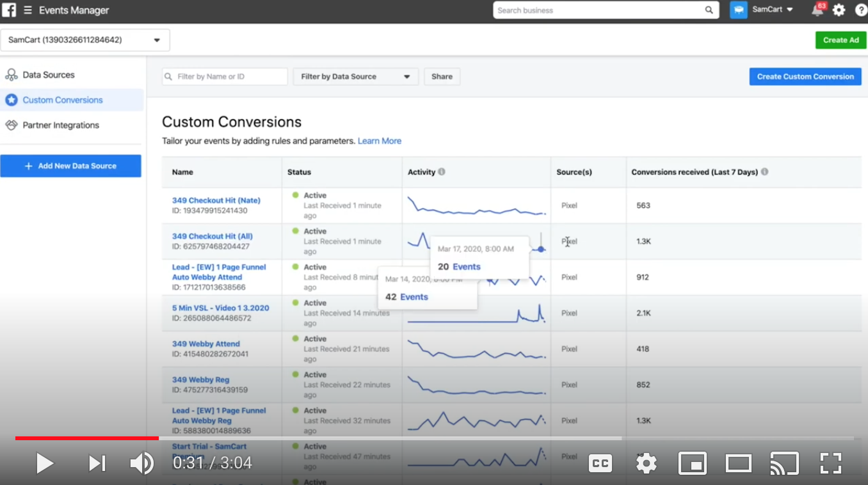Click the Activity column info icon
868x485 pixels.
tap(442, 172)
